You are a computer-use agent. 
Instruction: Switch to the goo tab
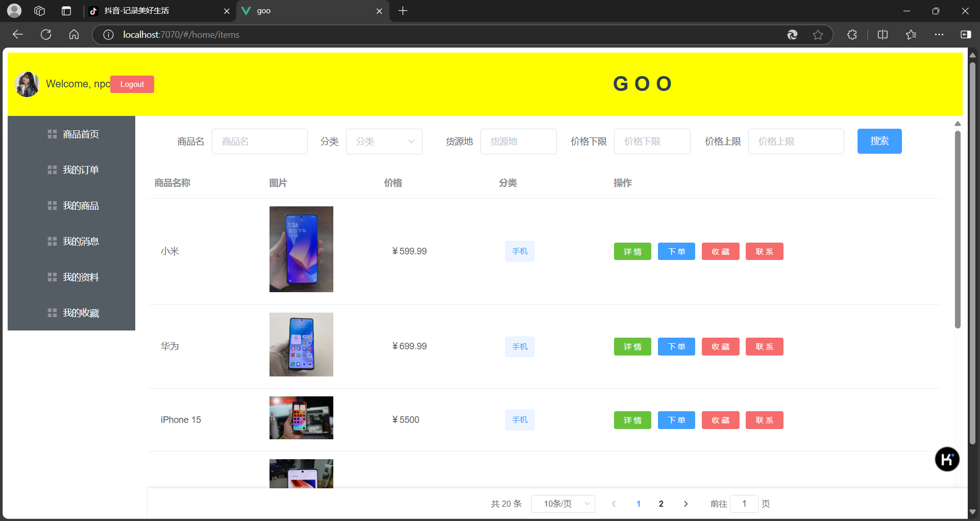pos(313,11)
